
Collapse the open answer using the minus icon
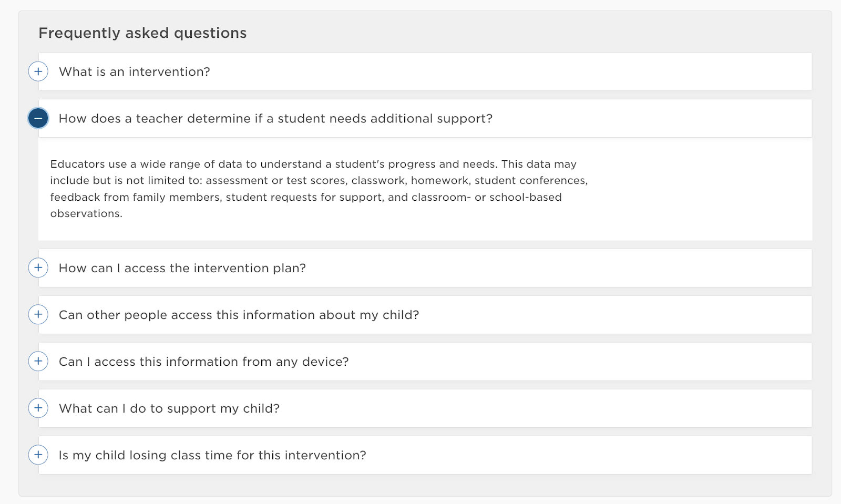(38, 118)
